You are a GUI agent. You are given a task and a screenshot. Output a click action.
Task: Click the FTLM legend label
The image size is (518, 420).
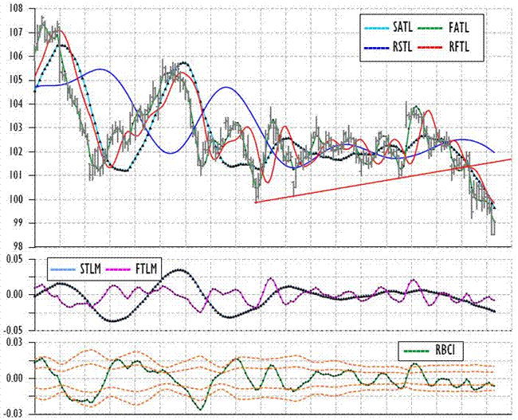[147, 269]
